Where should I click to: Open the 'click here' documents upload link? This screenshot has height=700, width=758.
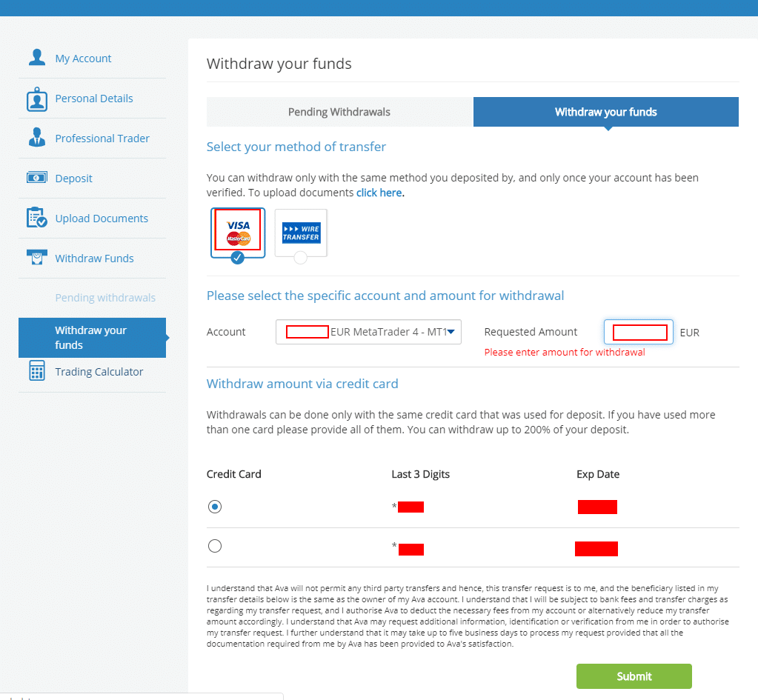[379, 192]
